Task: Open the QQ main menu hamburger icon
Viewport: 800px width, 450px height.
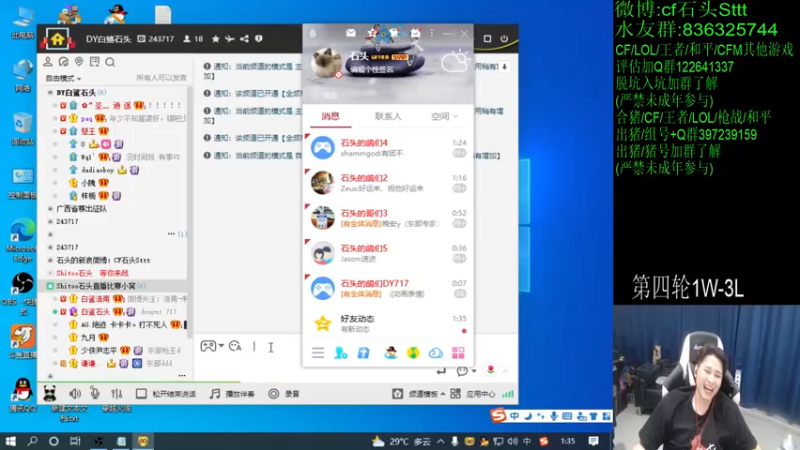Action: 318,353
